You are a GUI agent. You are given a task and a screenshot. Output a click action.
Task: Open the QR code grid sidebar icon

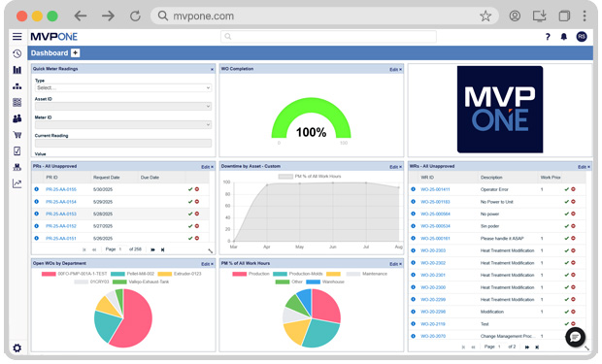click(x=17, y=102)
